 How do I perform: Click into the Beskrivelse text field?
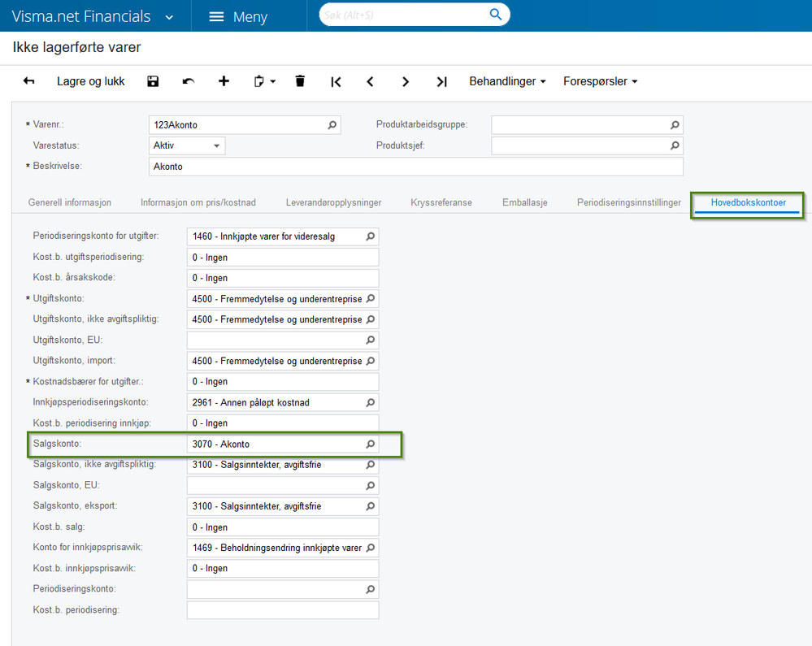415,167
